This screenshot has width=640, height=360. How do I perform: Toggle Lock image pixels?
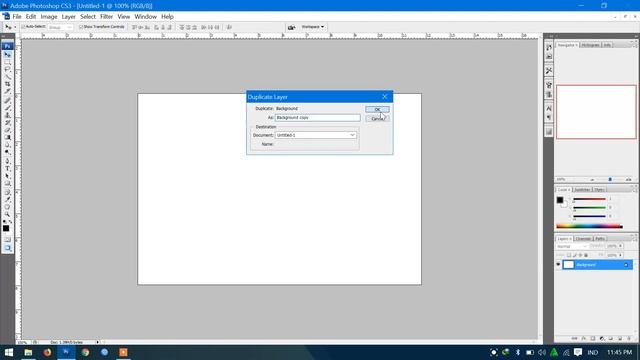click(x=575, y=255)
